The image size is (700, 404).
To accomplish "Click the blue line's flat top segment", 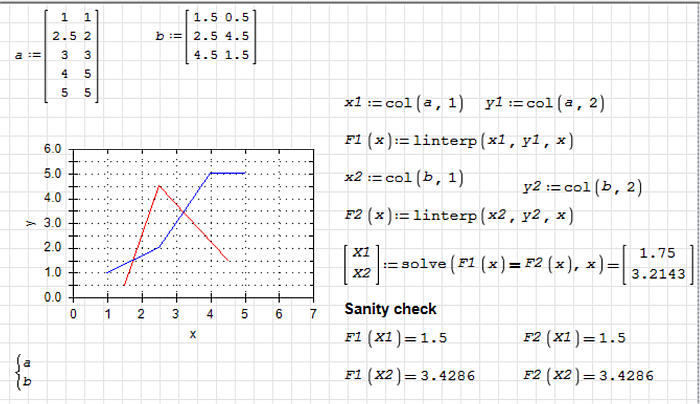I will point(227,173).
